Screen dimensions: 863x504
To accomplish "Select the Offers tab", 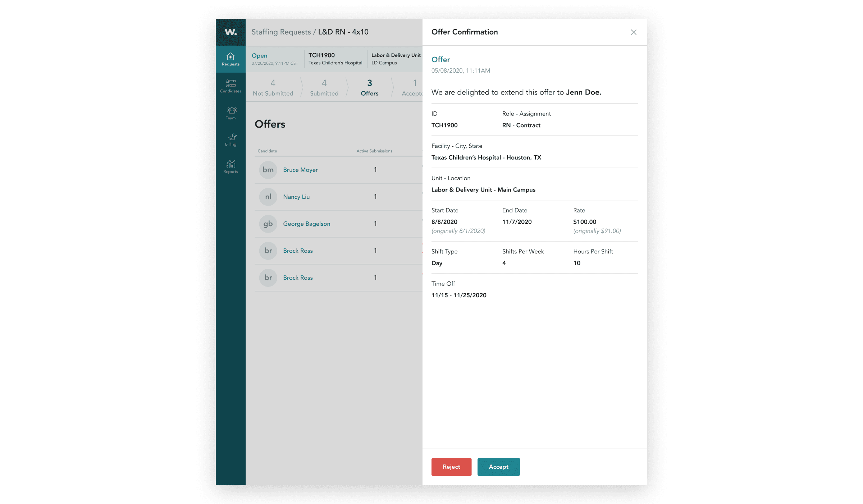I will (x=369, y=88).
